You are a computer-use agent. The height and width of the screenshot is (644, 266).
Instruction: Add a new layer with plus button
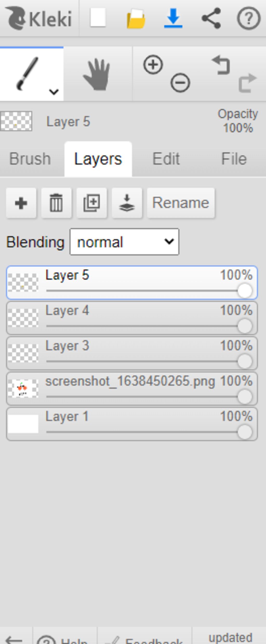click(x=21, y=203)
